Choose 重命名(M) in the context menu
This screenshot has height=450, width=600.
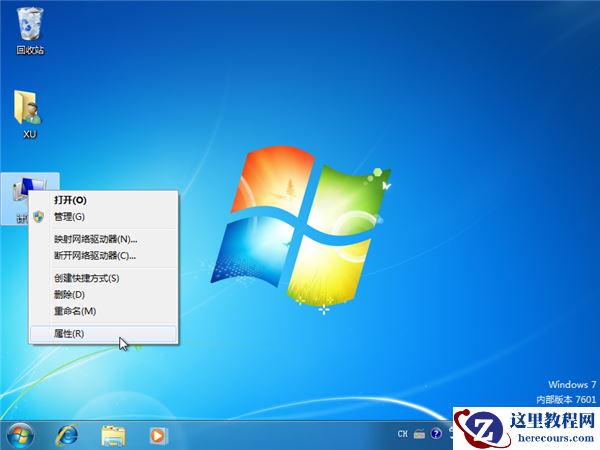coord(103,311)
